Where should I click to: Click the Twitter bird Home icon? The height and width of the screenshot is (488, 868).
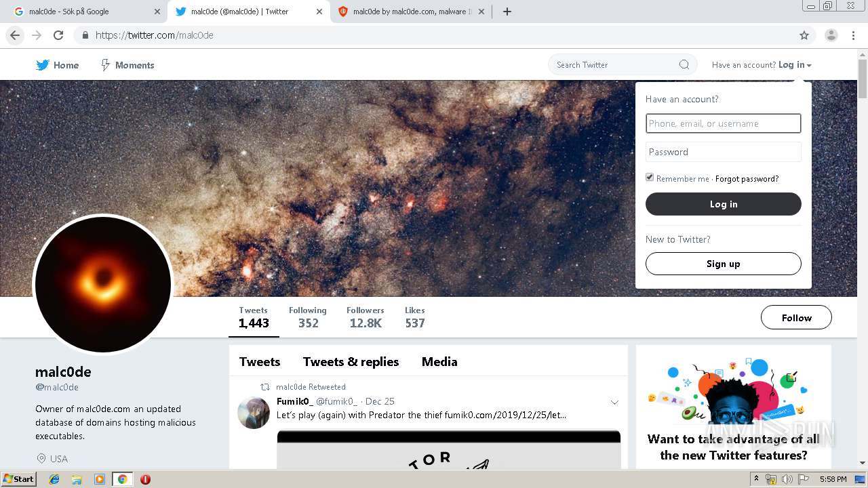tap(43, 65)
